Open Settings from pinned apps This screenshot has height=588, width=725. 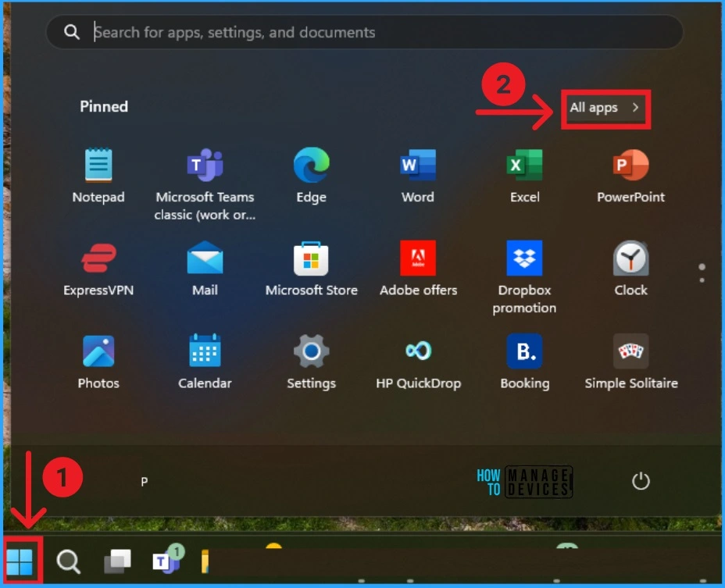(x=311, y=363)
